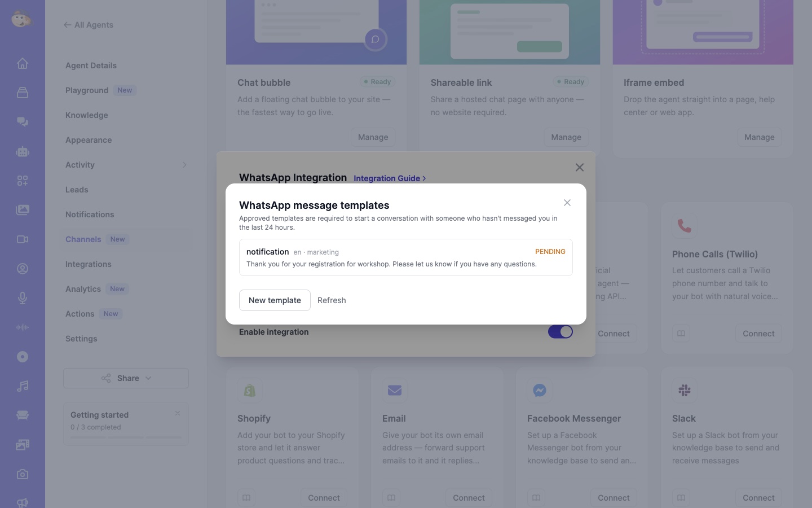Click the Getting started progress bar
812x508 pixels.
pyautogui.click(x=126, y=437)
